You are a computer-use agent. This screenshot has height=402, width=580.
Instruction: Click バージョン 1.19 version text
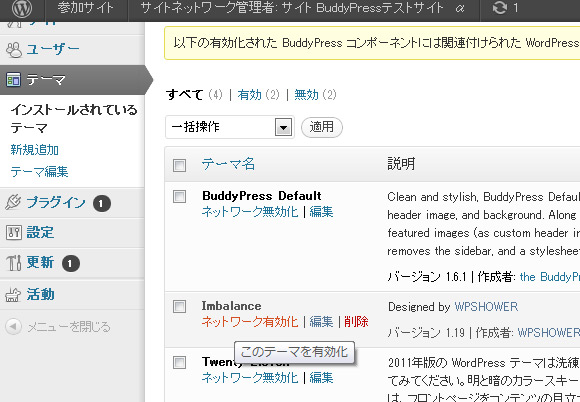coord(426,333)
